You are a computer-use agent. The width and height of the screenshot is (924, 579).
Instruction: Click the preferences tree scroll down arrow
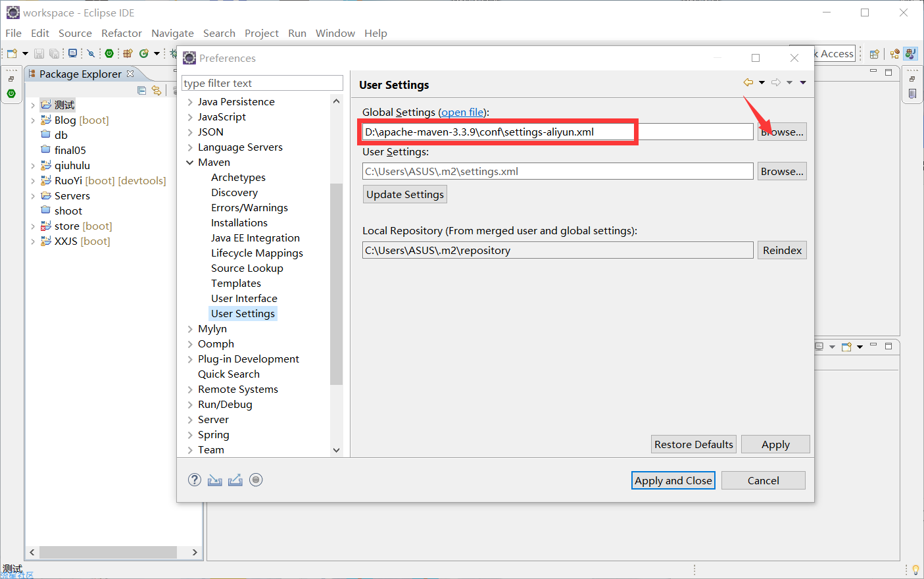(337, 450)
